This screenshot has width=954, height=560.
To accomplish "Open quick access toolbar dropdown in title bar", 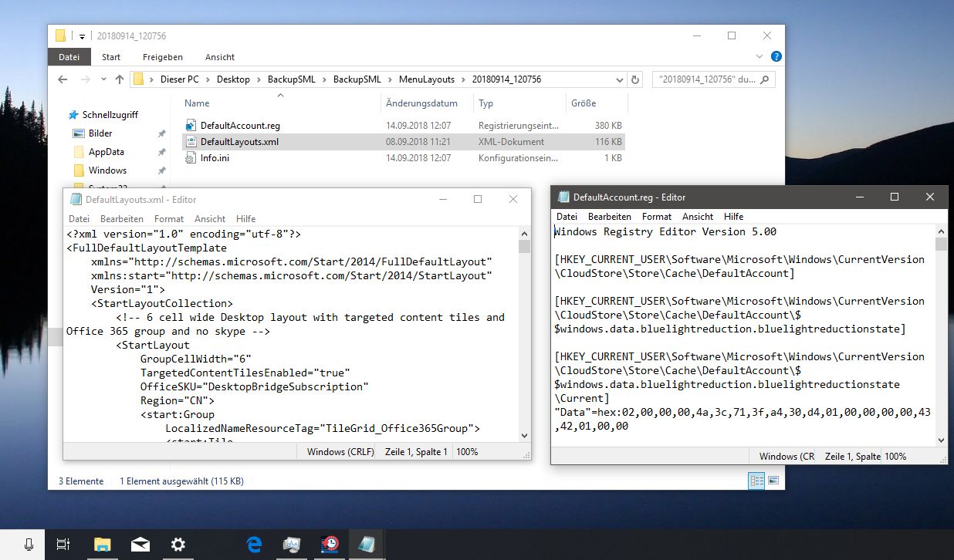I will [83, 36].
